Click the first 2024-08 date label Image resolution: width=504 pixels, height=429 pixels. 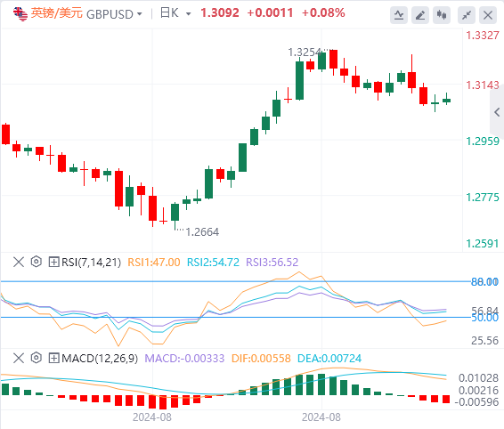(x=152, y=417)
